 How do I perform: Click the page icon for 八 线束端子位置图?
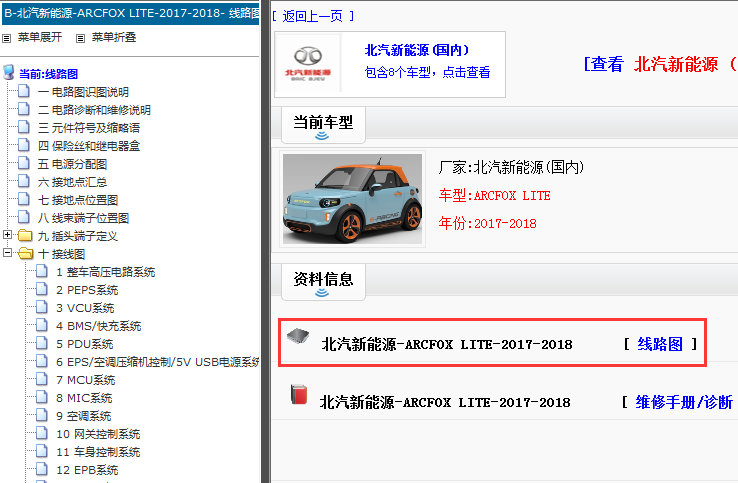click(x=24, y=217)
